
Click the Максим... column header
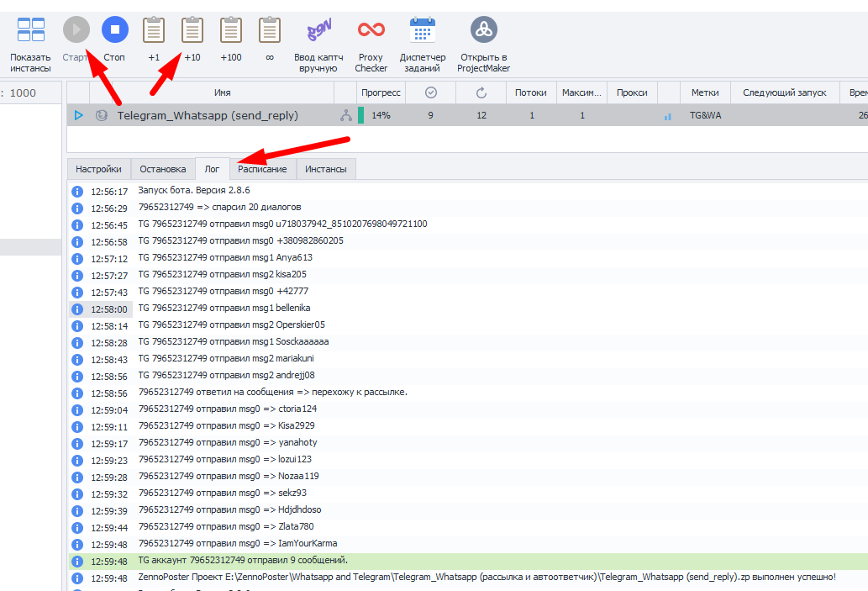click(x=581, y=92)
